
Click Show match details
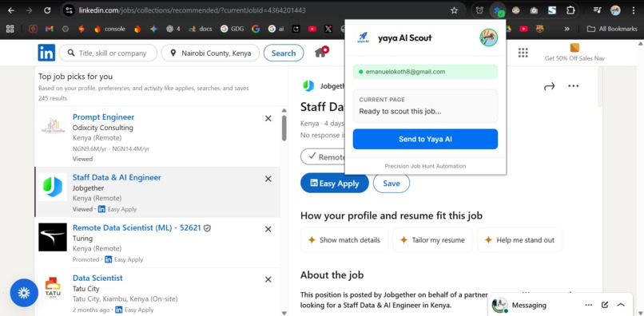(344, 240)
